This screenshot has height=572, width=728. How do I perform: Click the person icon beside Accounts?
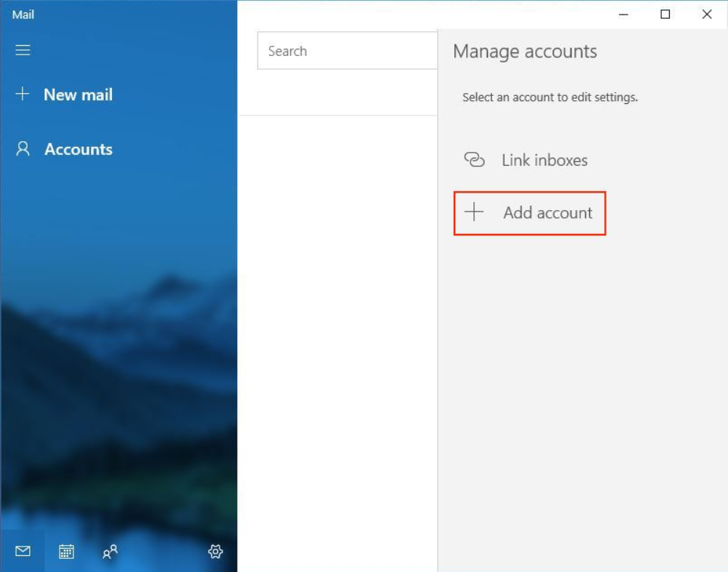pyautogui.click(x=23, y=149)
